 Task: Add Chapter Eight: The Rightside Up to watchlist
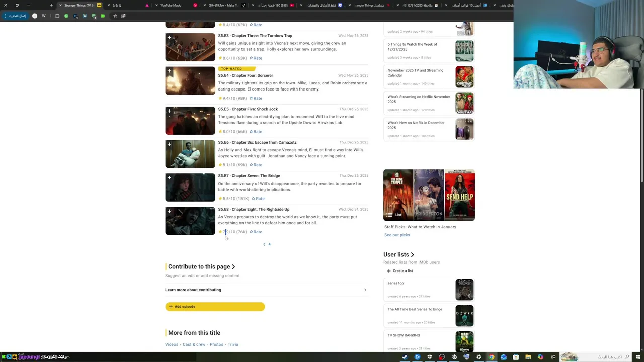click(x=169, y=212)
